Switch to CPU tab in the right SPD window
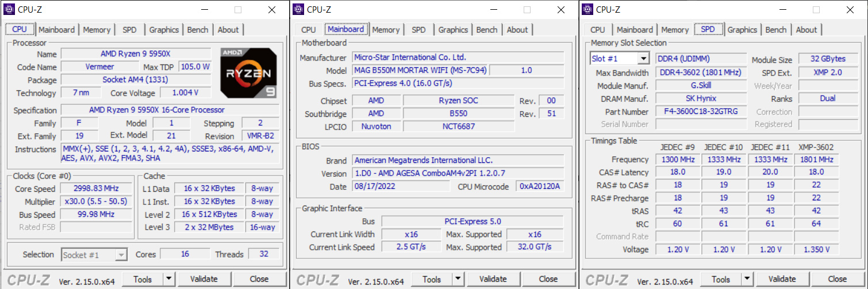The image size is (868, 289). [598, 30]
